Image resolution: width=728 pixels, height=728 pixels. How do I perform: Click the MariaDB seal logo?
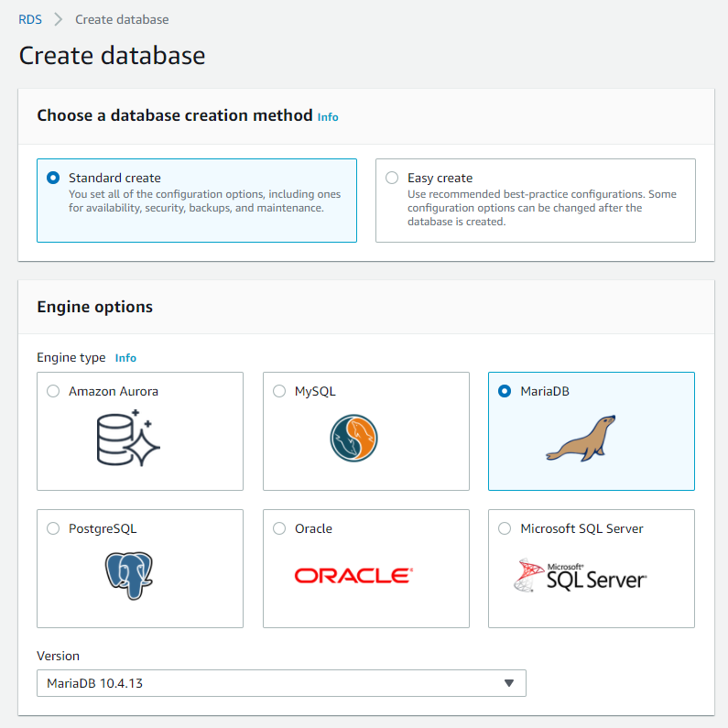(x=581, y=439)
